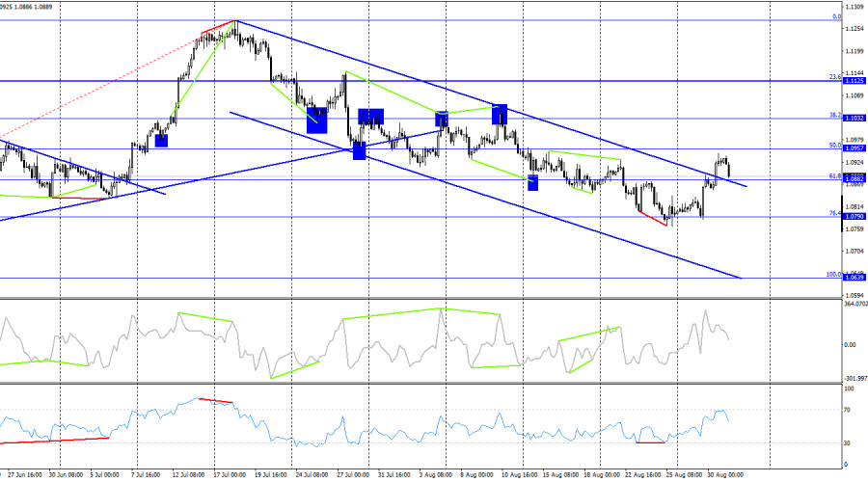Image resolution: width=868 pixels, height=482 pixels.
Task: Click the 1.0957 price level label
Action: pos(854,148)
